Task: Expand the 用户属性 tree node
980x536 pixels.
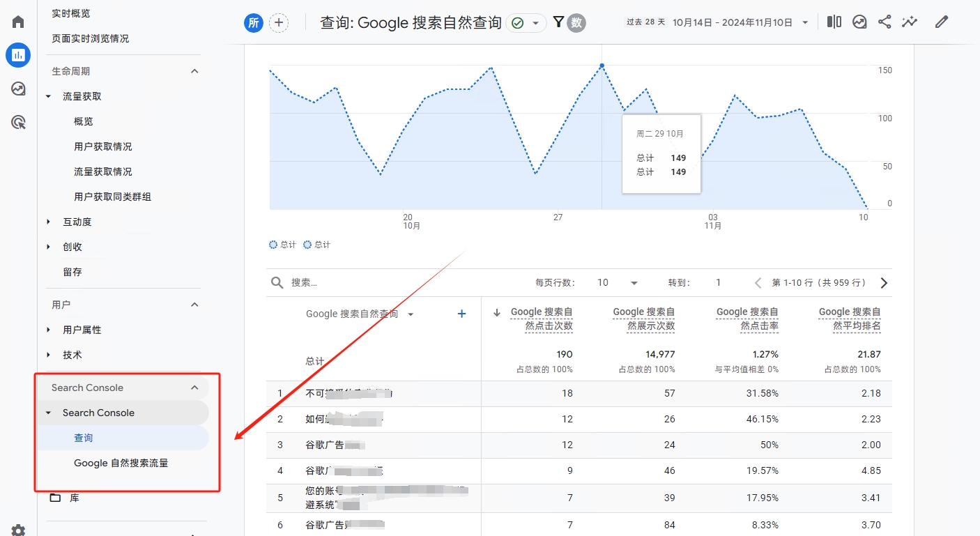Action: (x=48, y=330)
